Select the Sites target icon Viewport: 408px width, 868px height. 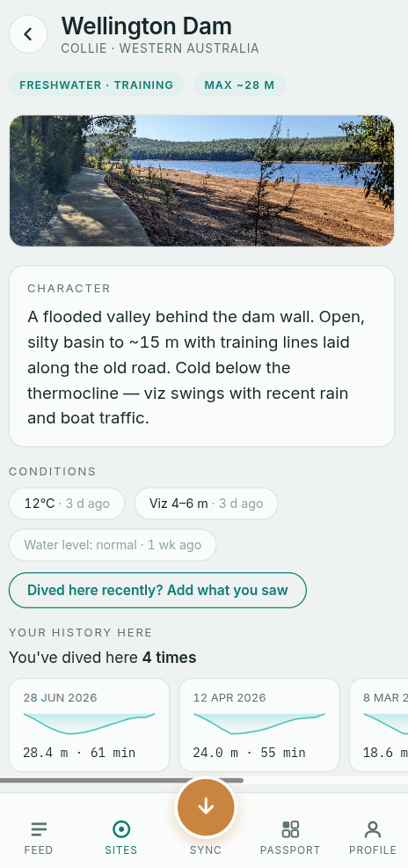121,829
